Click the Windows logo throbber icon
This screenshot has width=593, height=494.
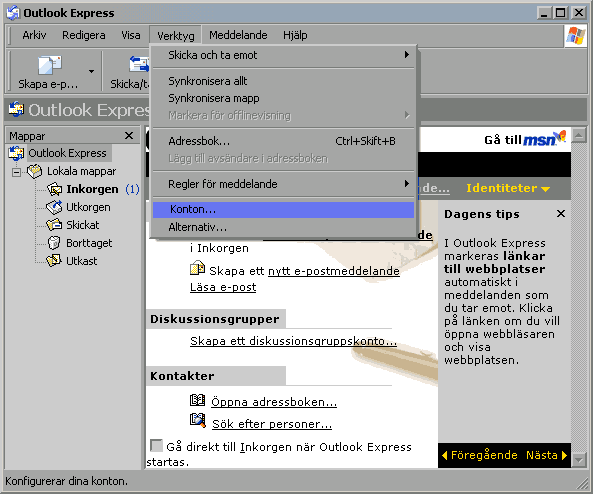point(575,36)
